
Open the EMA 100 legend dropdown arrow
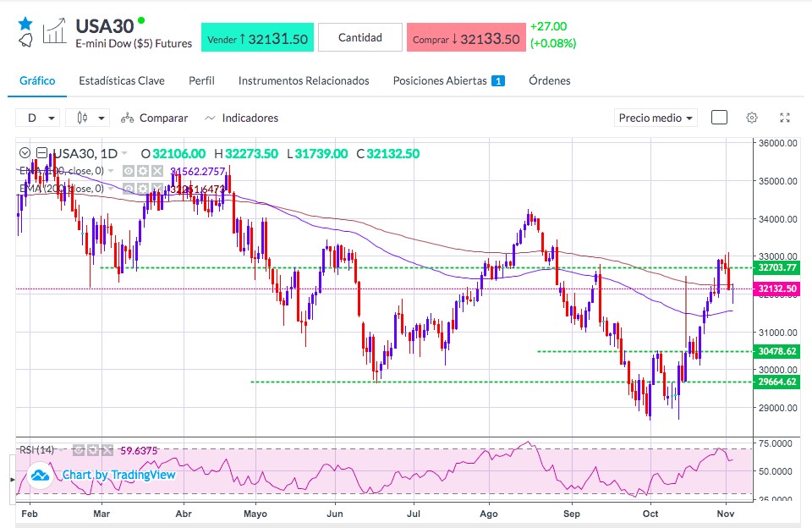point(111,171)
